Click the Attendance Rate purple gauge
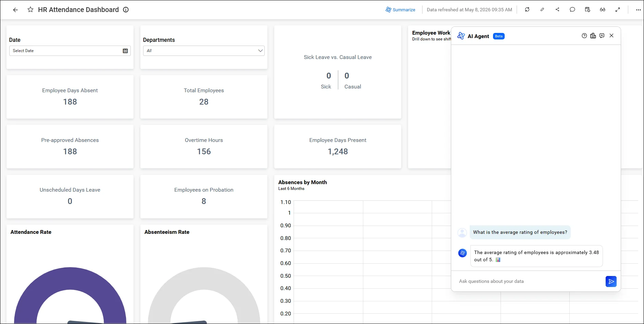 (70, 278)
